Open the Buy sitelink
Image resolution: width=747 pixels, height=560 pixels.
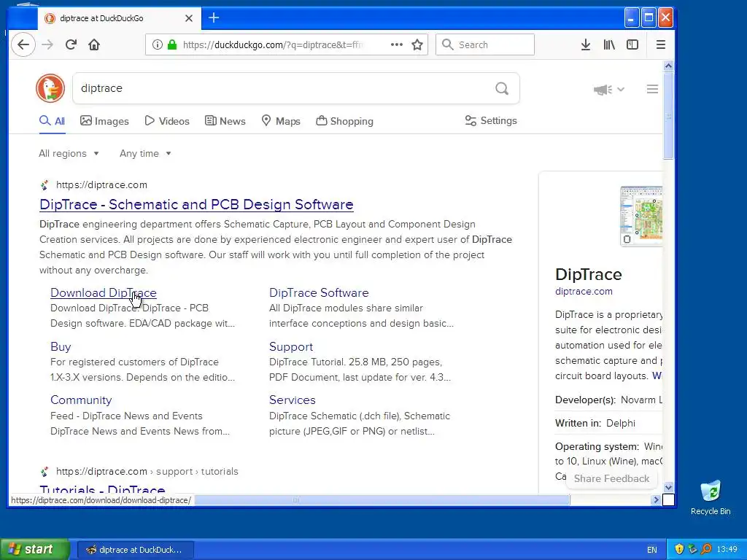[61, 346]
